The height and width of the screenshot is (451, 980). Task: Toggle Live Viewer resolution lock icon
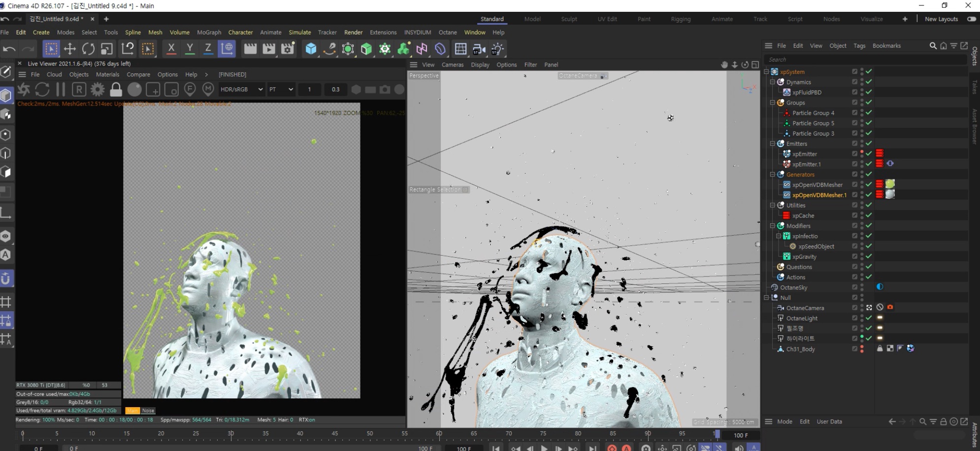tap(116, 89)
